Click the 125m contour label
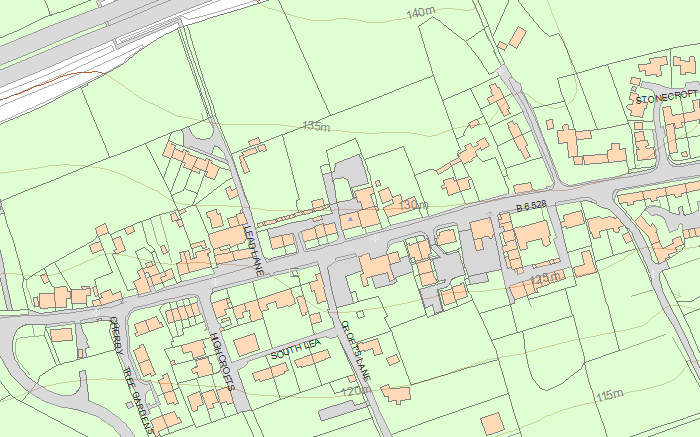 (546, 279)
